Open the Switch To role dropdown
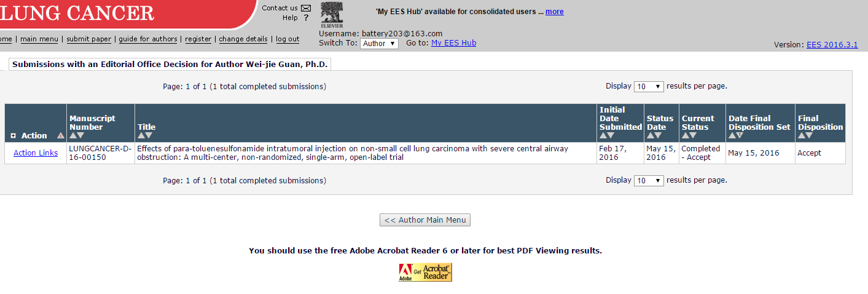Viewport: 868px width, 294px height. click(379, 44)
